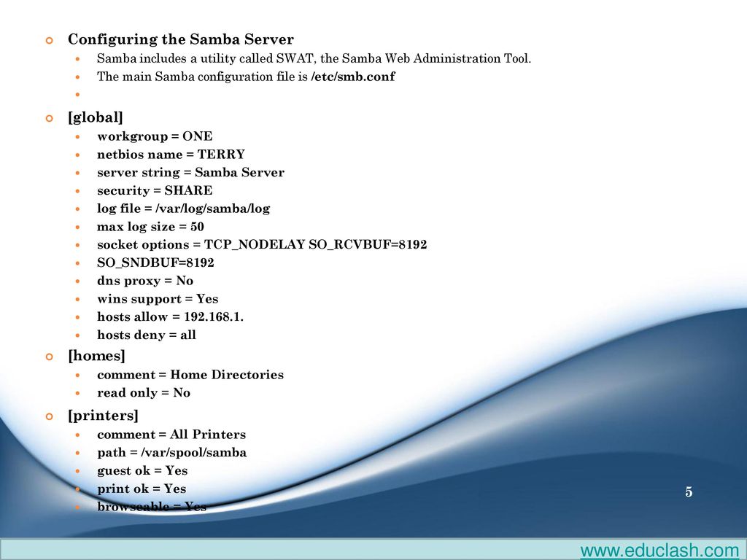
Task: Select the heading "Configuring the Samba Server"
Action: 181,39
